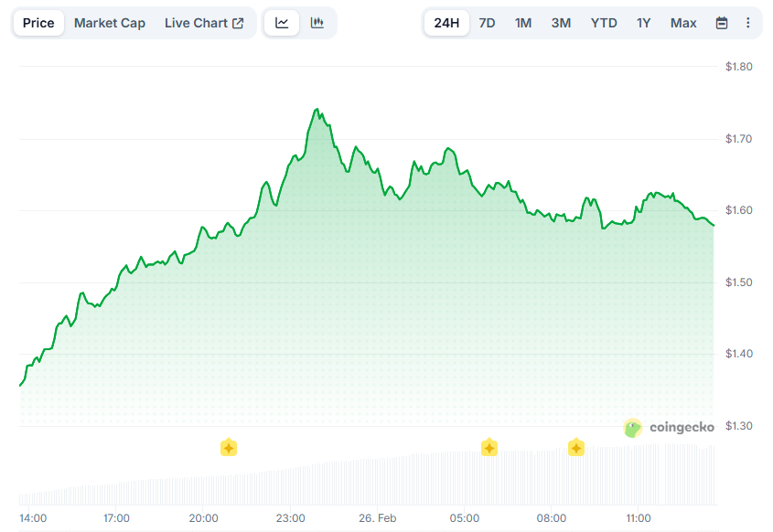
Task: Click the star event marker near 08:00
Action: click(576, 448)
